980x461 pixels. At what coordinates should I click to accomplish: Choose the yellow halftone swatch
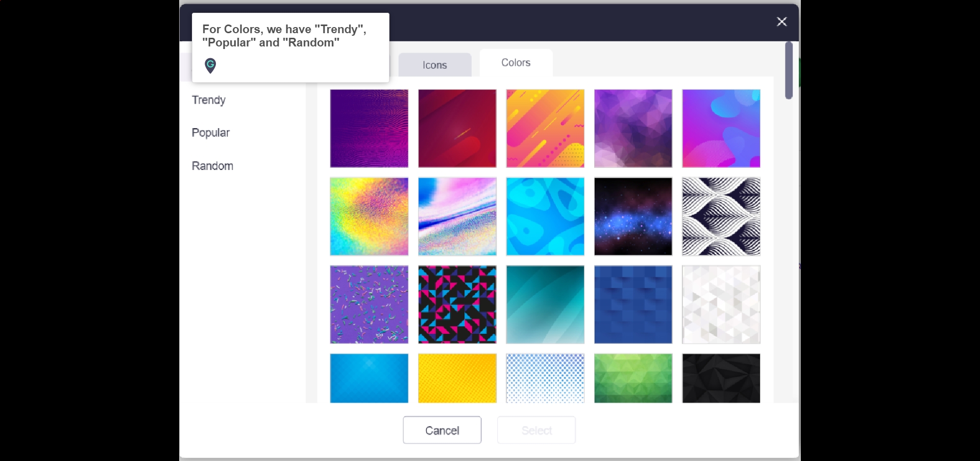click(457, 378)
